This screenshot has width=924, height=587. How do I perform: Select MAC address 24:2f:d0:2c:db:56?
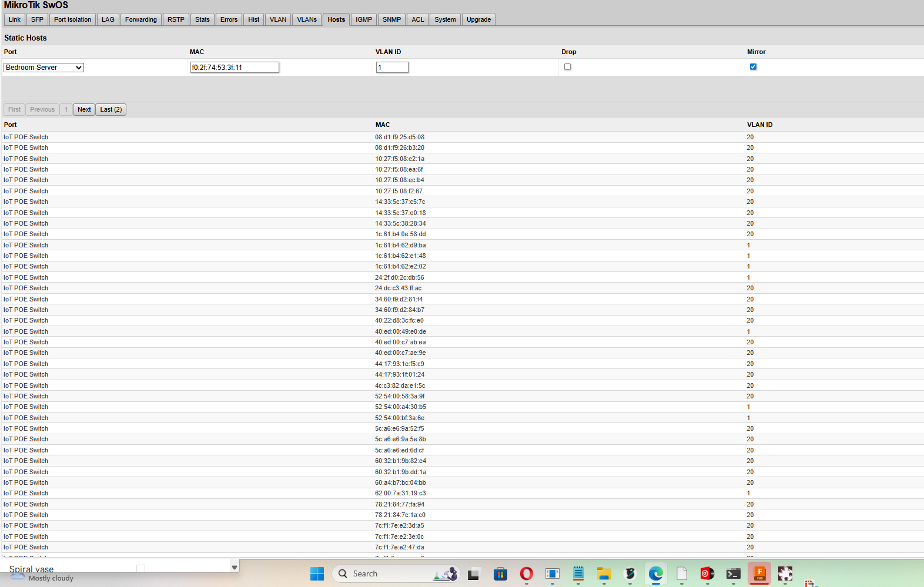coord(400,277)
